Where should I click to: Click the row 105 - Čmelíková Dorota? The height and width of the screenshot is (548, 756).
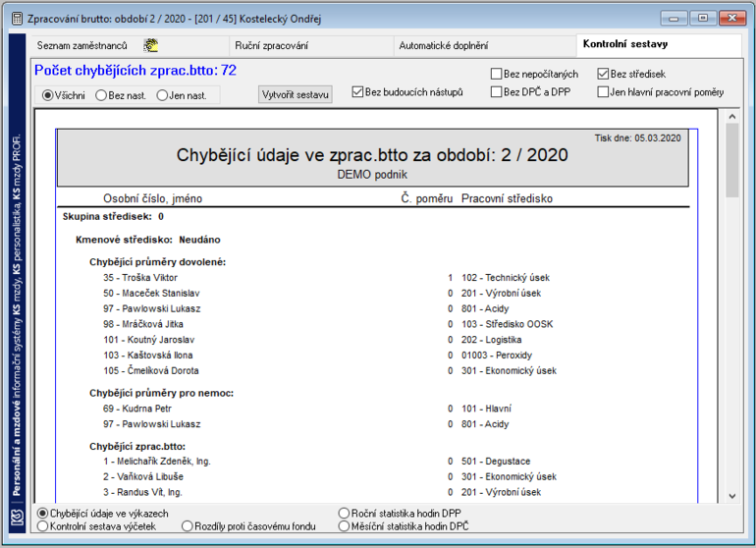click(x=151, y=370)
